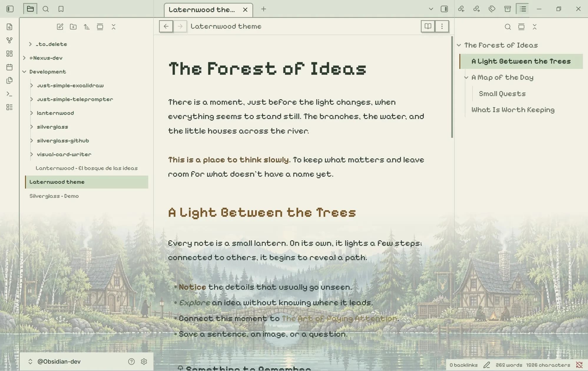588x371 pixels.
Task: Open the backlinks tab in right sidebar
Action: [461, 9]
